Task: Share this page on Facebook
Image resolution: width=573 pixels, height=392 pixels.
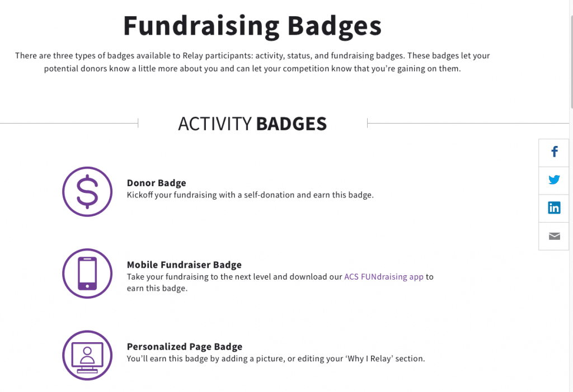Action: (553, 152)
